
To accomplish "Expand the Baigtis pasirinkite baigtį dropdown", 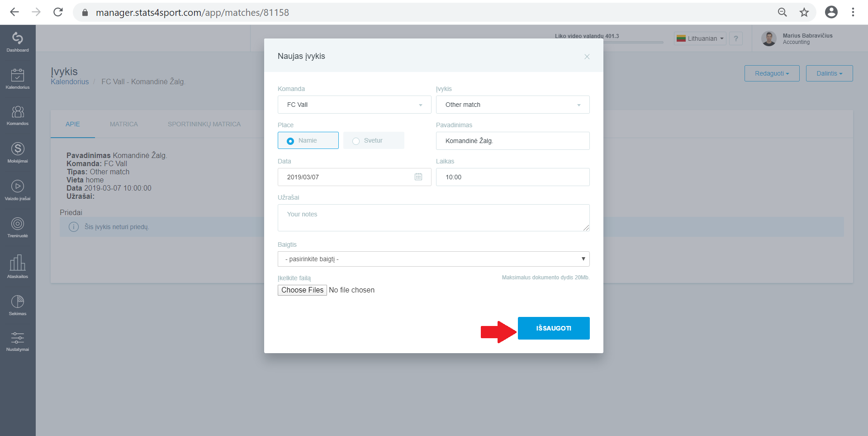I will tap(434, 259).
